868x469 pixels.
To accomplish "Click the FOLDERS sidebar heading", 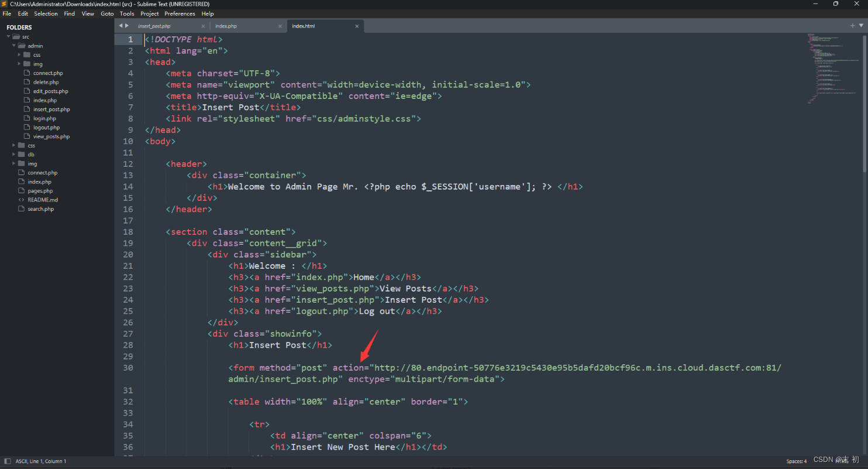I will pos(19,28).
